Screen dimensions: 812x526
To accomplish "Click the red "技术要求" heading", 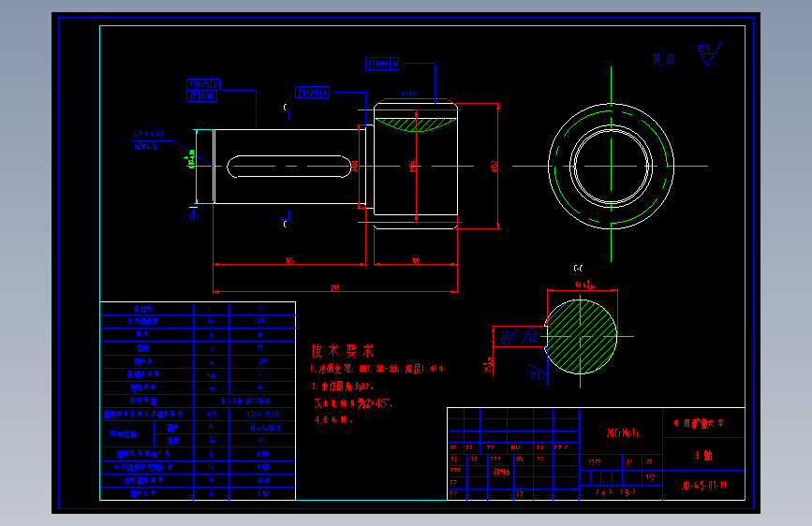I will point(342,350).
